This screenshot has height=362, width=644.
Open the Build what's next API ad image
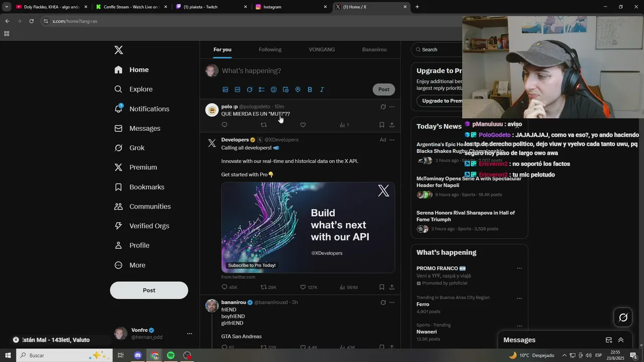pos(308,227)
